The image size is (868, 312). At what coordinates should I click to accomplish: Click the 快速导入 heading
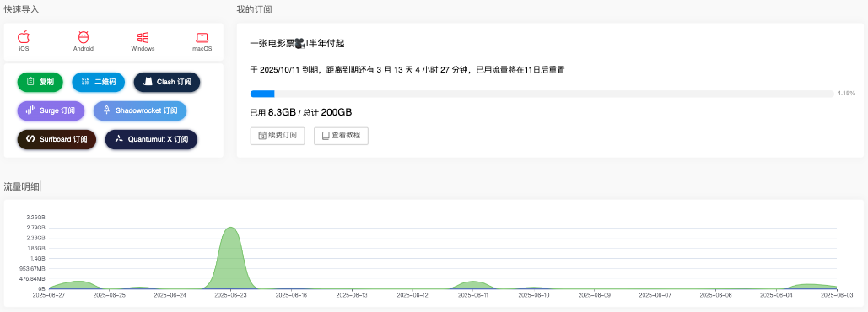pyautogui.click(x=22, y=9)
